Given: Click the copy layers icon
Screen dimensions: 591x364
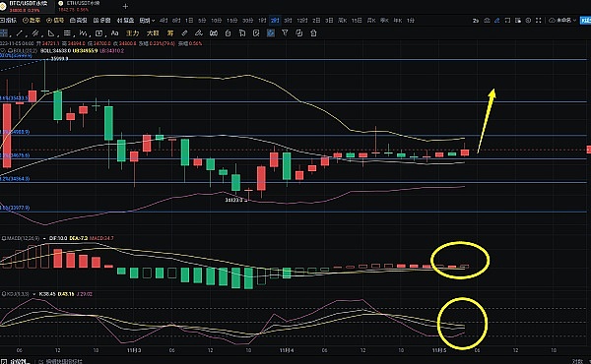Looking at the screenshot, I should pyautogui.click(x=299, y=33).
